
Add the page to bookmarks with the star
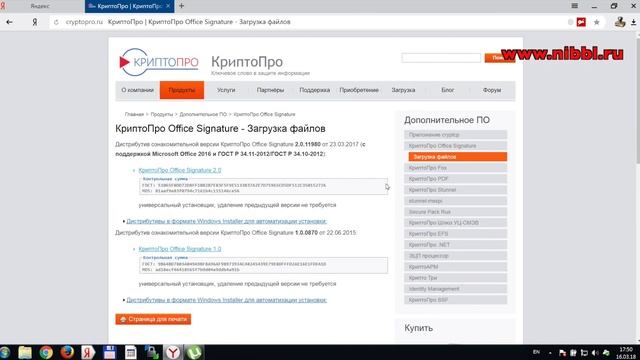point(596,22)
